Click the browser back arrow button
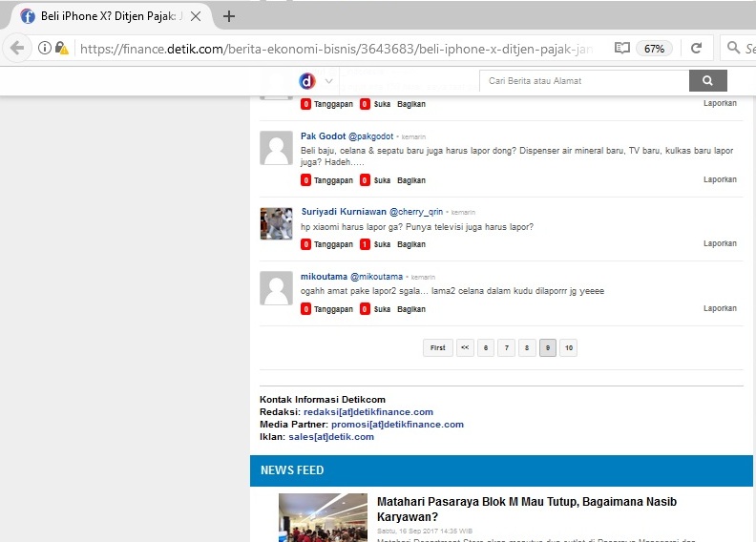This screenshot has height=542, width=756. click(x=17, y=48)
